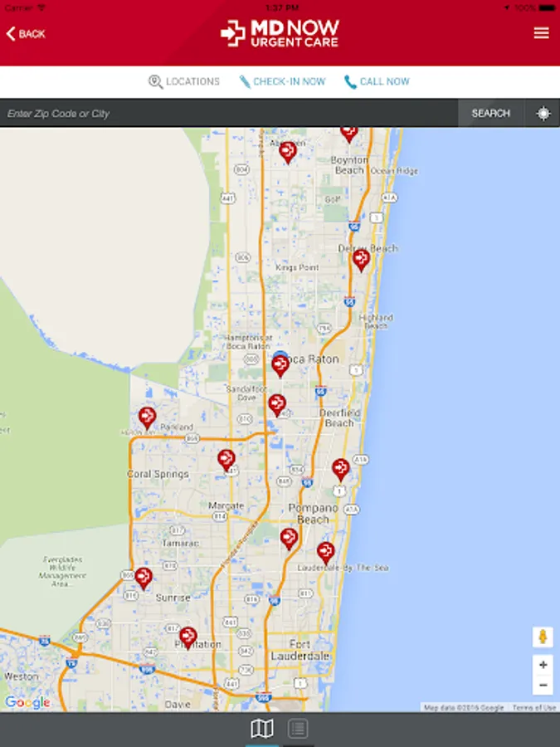Open Street View pegman
The height and width of the screenshot is (747, 560).
[543, 637]
